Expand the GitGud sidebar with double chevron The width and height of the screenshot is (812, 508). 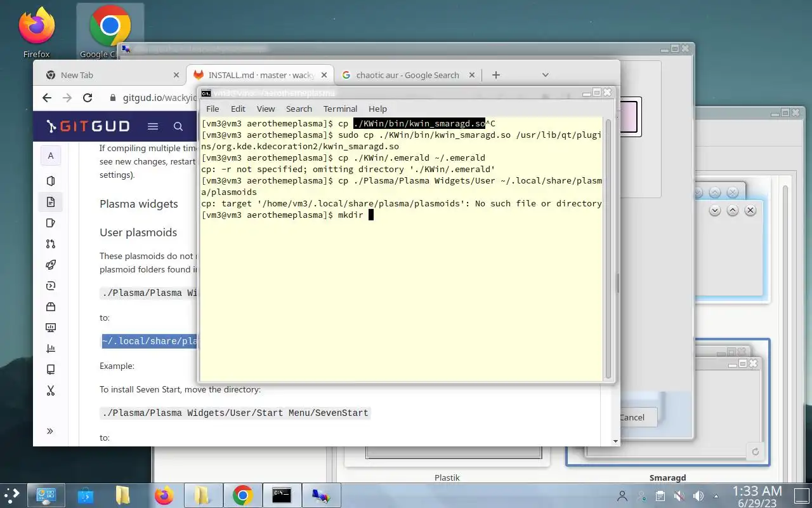point(50,431)
